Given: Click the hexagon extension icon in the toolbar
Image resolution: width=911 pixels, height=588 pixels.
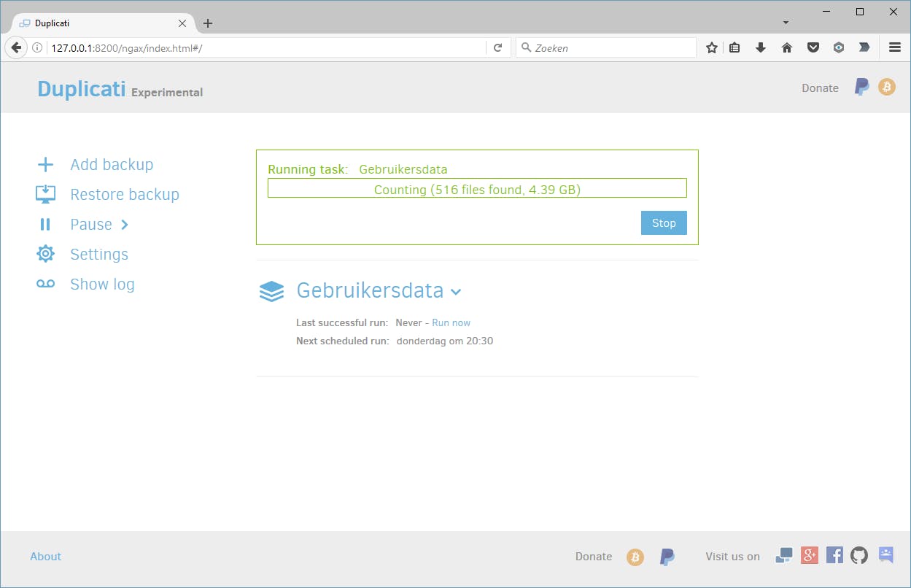Looking at the screenshot, I should [x=840, y=47].
